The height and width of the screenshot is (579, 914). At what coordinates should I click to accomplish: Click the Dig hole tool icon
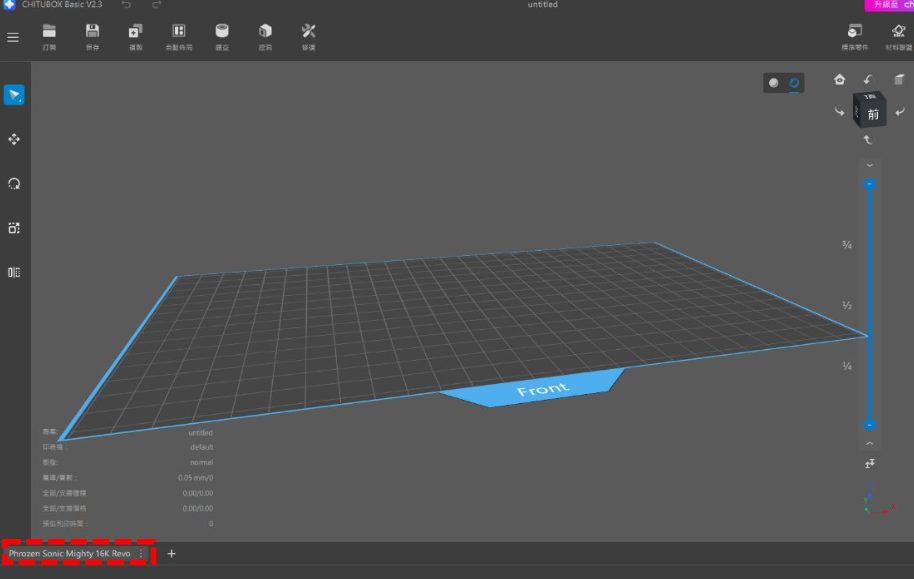265,32
